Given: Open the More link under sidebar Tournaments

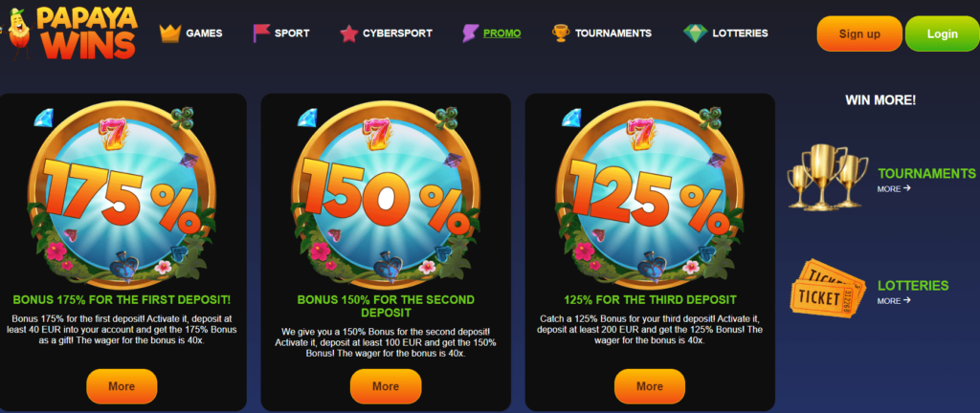Looking at the screenshot, I should [894, 188].
